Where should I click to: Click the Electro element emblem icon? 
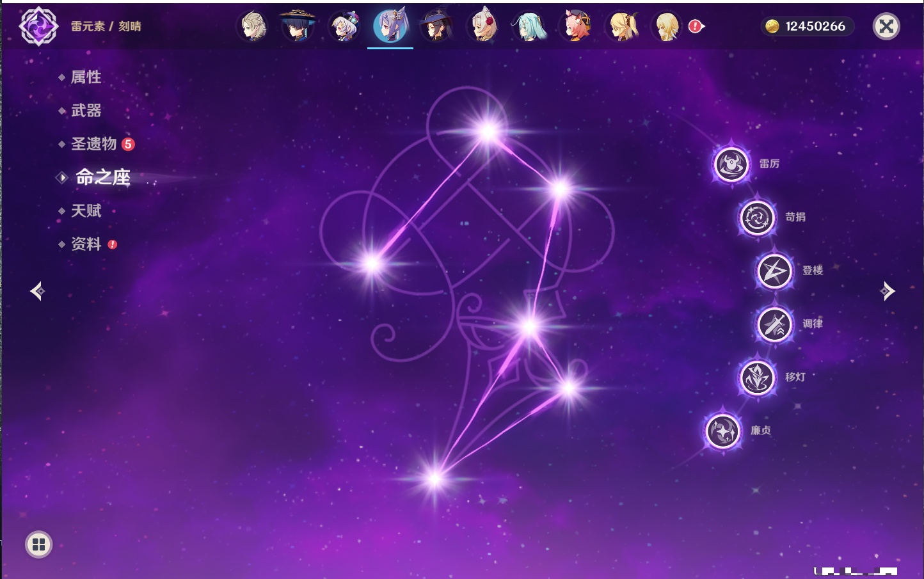[x=38, y=26]
